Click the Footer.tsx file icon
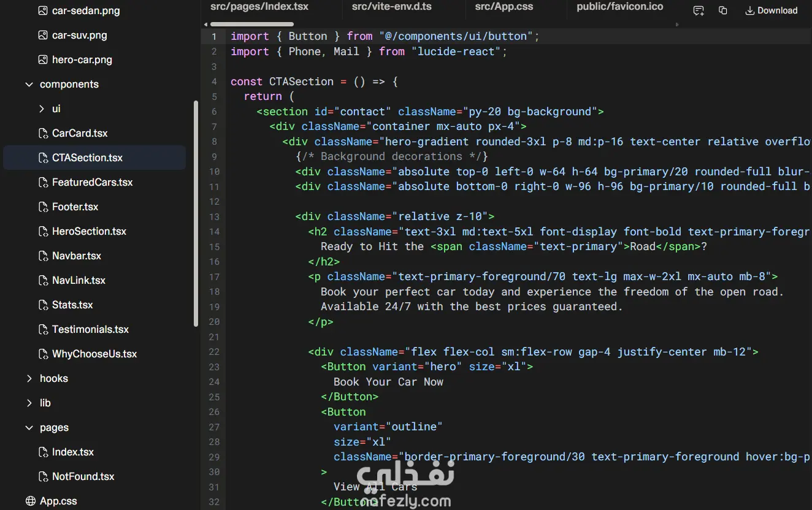 (x=43, y=207)
